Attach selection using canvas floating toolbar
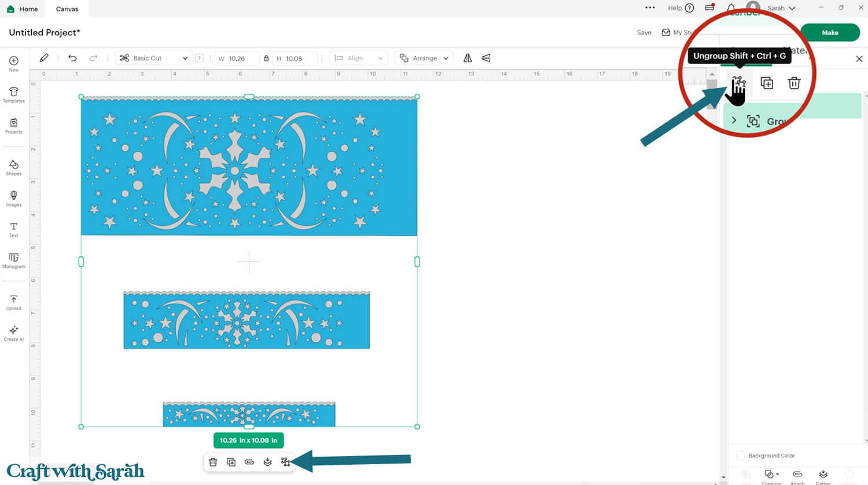The image size is (868, 485). point(249,462)
